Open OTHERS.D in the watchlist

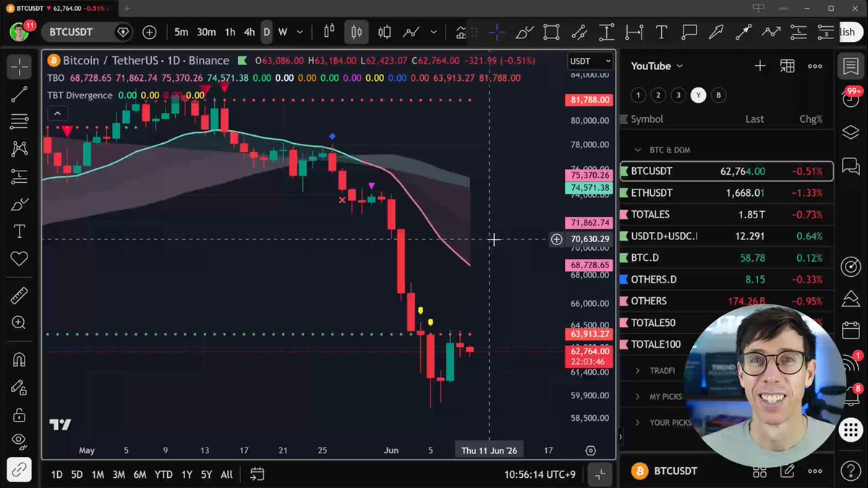coord(726,280)
